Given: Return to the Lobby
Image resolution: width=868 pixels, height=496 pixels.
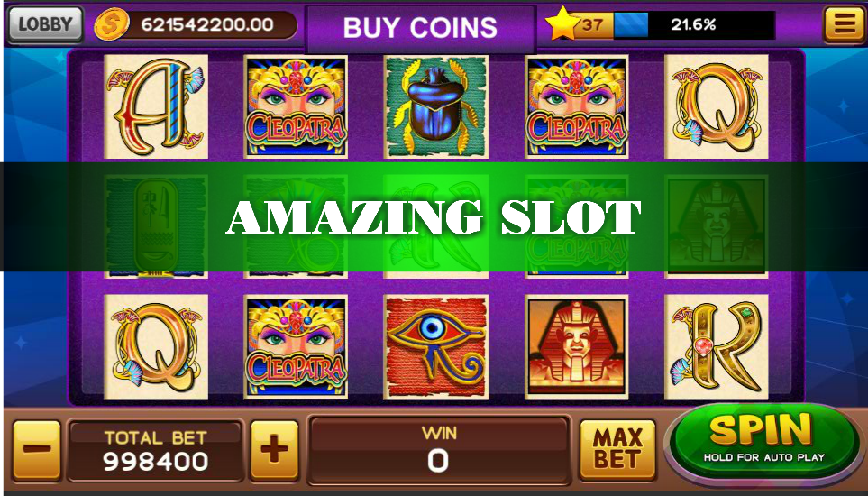Looking at the screenshot, I should pos(45,24).
